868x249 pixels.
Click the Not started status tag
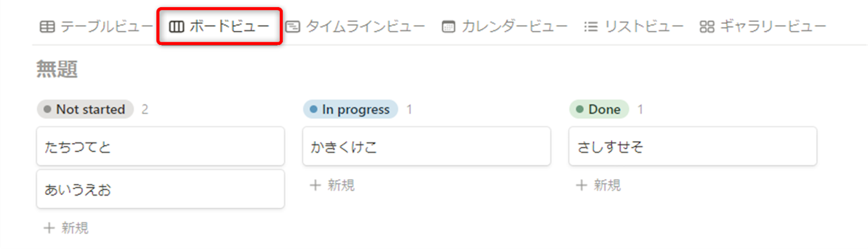(86, 110)
